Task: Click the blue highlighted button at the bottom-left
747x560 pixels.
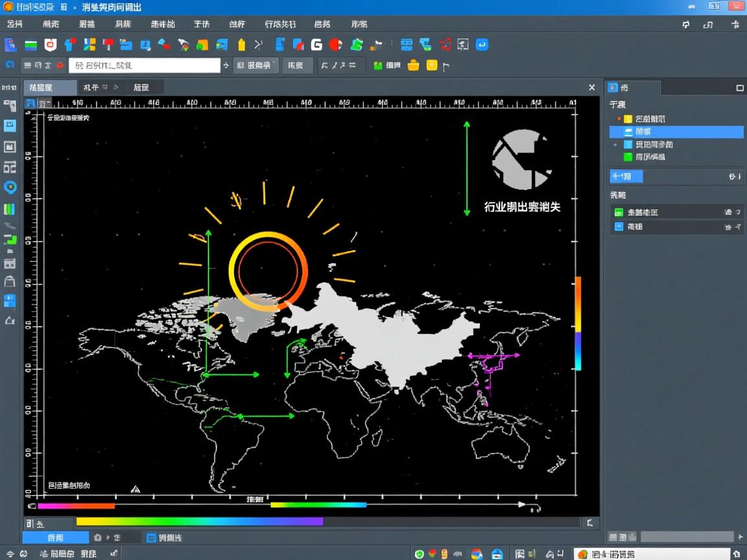Action: pyautogui.click(x=55, y=537)
